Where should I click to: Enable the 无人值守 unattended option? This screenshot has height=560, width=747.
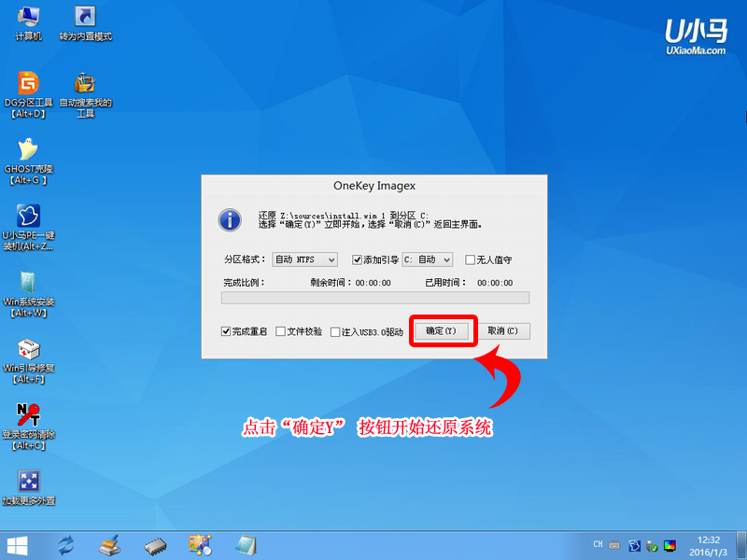point(469,260)
